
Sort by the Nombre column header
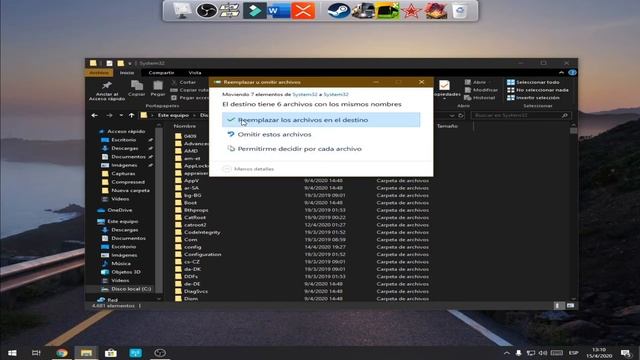[x=185, y=126]
